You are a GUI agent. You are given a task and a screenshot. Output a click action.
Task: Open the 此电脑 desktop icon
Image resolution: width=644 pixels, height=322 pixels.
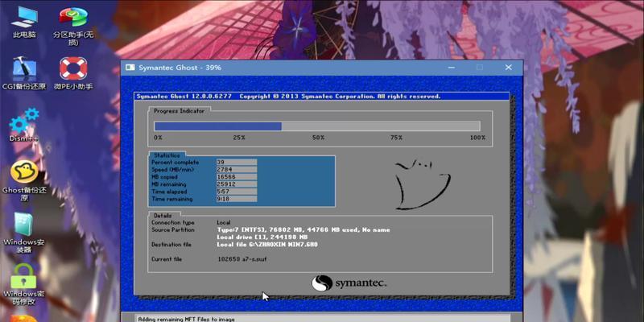[25, 23]
